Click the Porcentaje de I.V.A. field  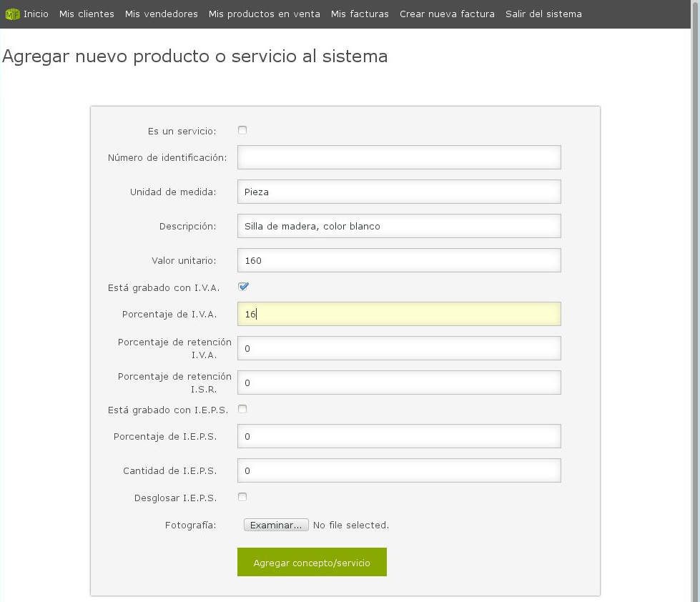click(398, 313)
